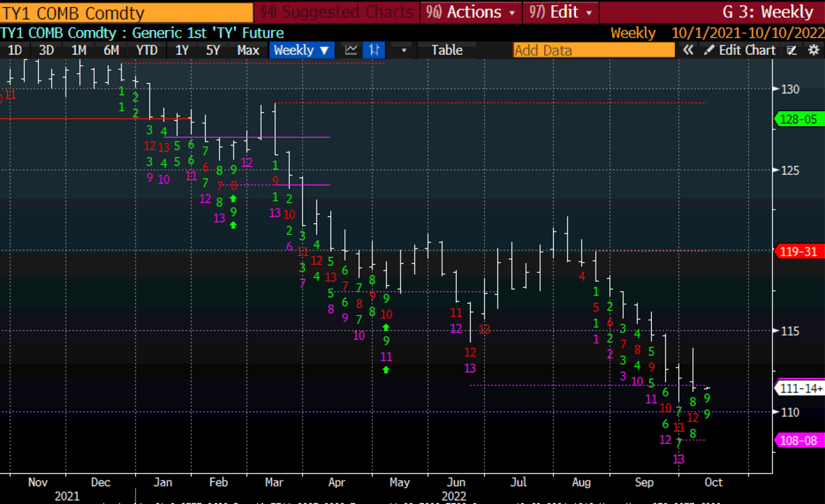
Task: Click the G 3: Weekly chart title
Action: tap(768, 12)
